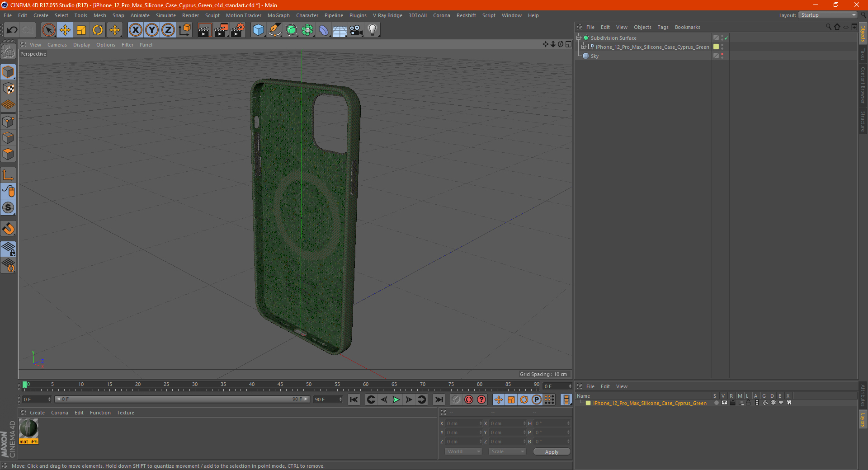Open the Scale mode dropdown
This screenshot has height=470, width=868.
[x=507, y=452]
